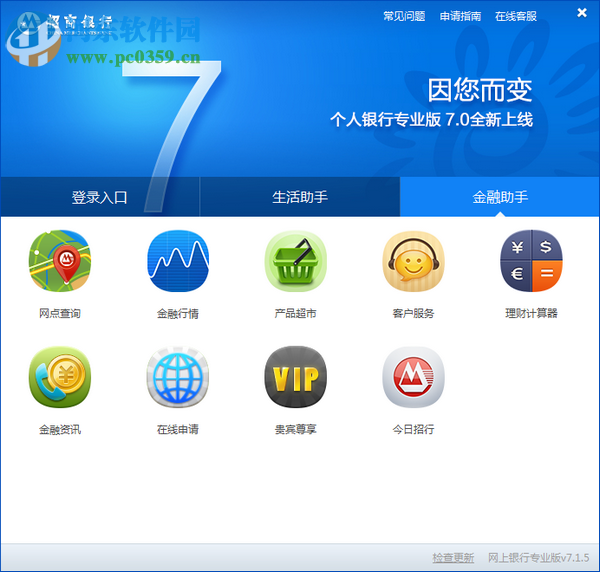Open the 常见问题 link
600x572 pixels.
tap(404, 16)
